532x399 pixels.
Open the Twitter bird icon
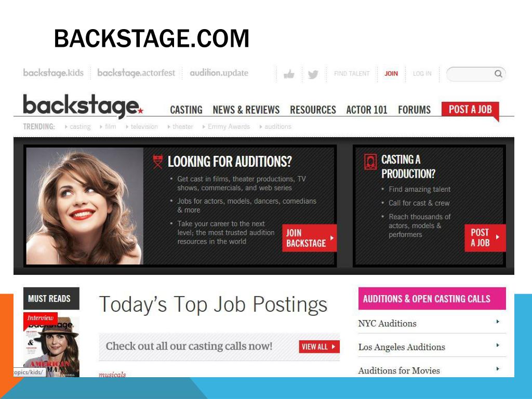pyautogui.click(x=313, y=74)
